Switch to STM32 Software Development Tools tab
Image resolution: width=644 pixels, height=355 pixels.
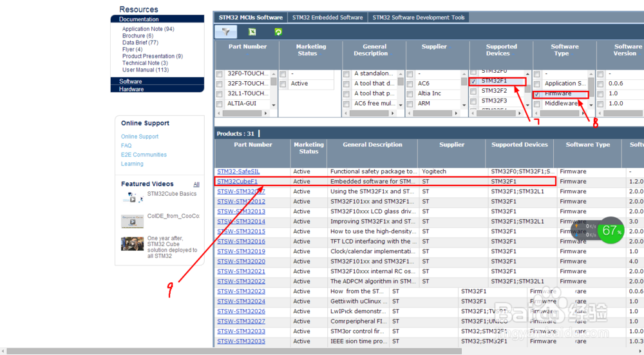(419, 17)
